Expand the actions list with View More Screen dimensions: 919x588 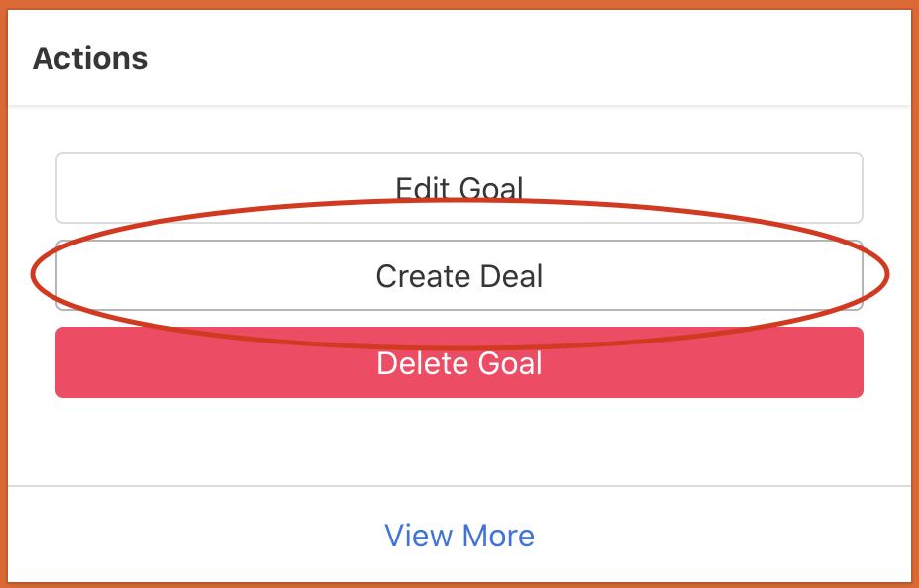[x=459, y=536]
